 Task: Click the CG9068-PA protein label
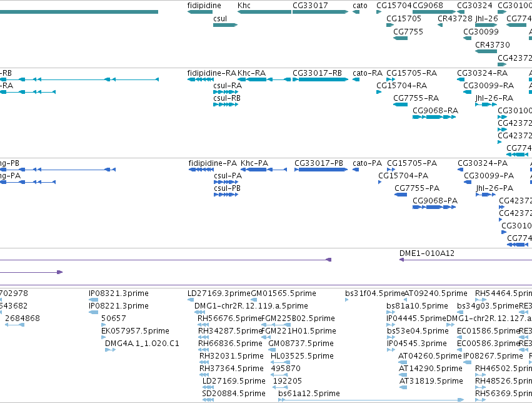click(x=435, y=201)
